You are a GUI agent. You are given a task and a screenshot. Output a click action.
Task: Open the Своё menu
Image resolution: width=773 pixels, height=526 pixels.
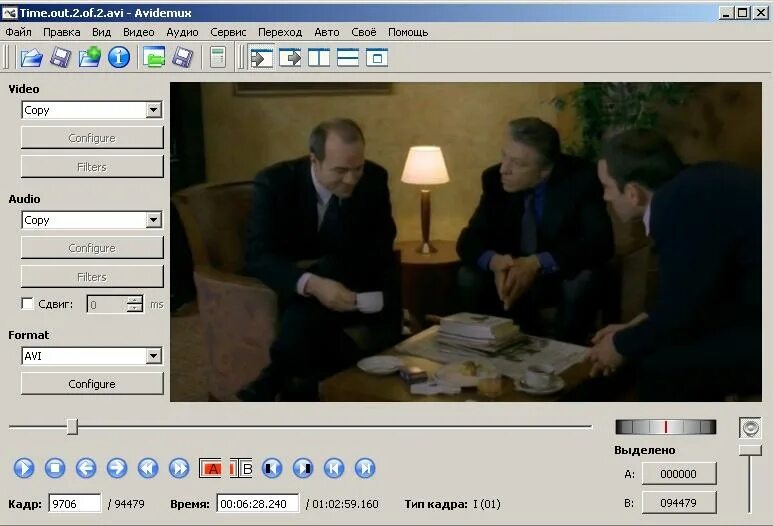point(363,33)
